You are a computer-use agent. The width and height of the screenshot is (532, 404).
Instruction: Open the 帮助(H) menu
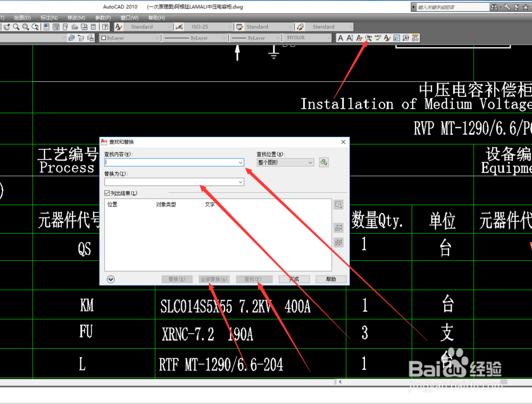coord(156,18)
